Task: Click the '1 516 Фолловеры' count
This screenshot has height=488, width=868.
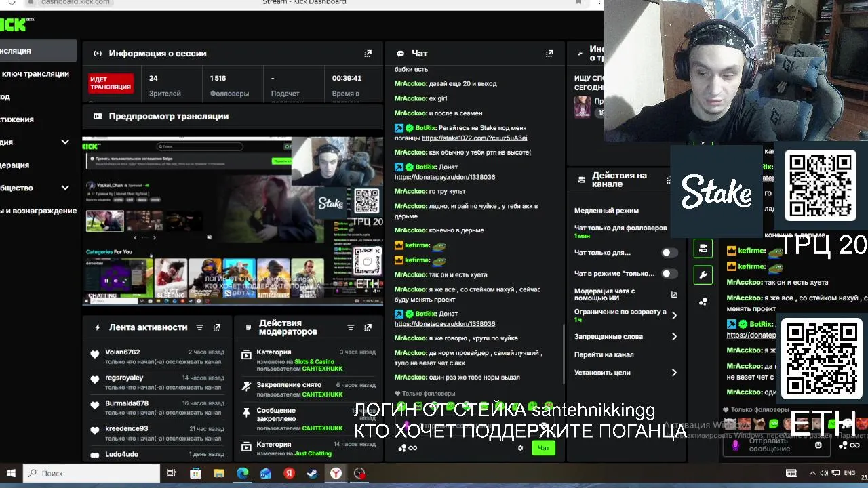Action: click(229, 85)
